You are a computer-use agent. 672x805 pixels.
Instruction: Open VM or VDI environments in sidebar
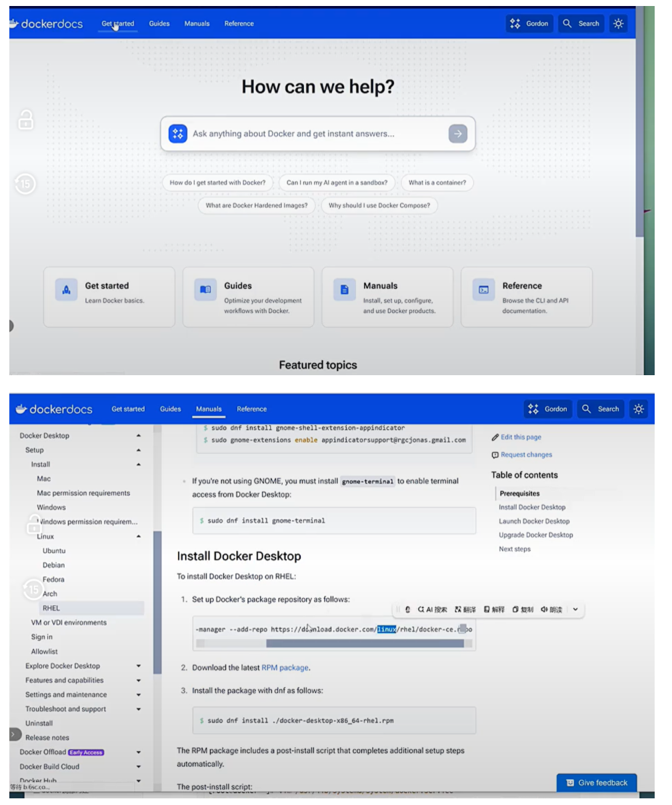[x=69, y=622]
